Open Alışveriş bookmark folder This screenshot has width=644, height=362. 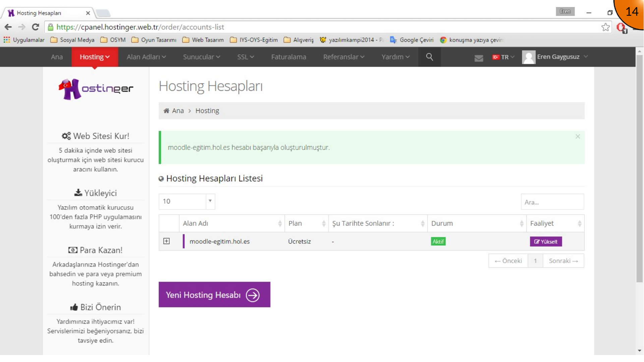click(x=299, y=40)
